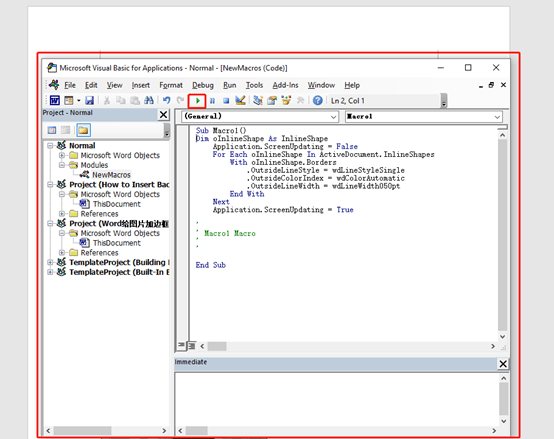
Task: Click the 'Macro1 Macro' comment line
Action: 230,233
